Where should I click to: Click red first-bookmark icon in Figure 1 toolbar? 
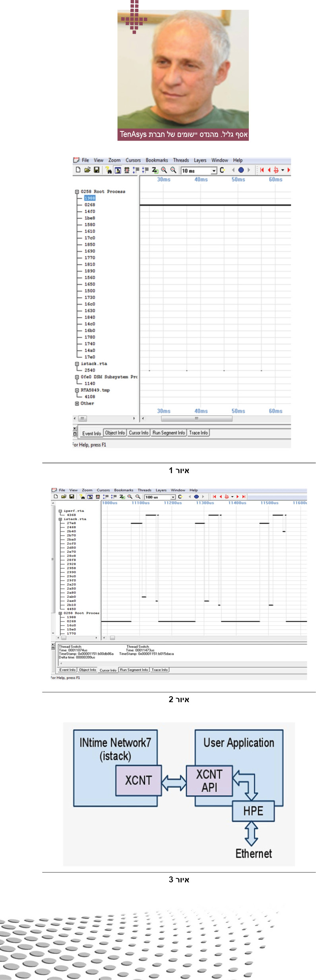click(262, 170)
